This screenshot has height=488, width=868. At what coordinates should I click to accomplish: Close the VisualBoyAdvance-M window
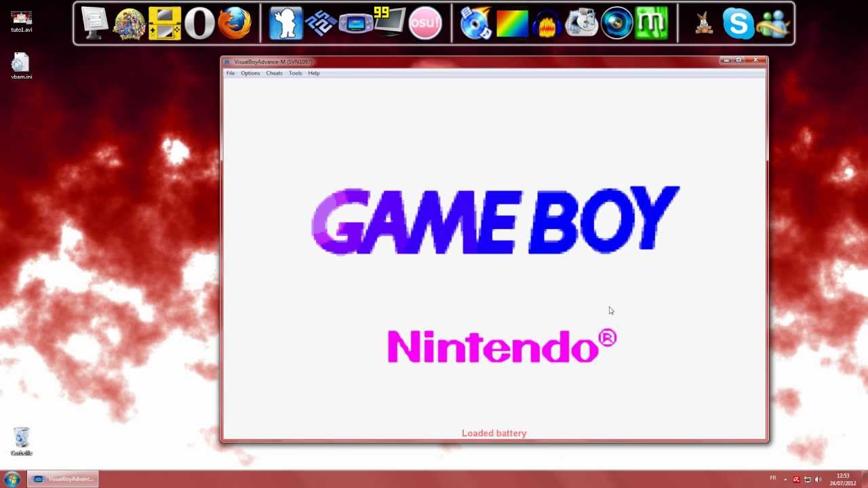click(755, 60)
